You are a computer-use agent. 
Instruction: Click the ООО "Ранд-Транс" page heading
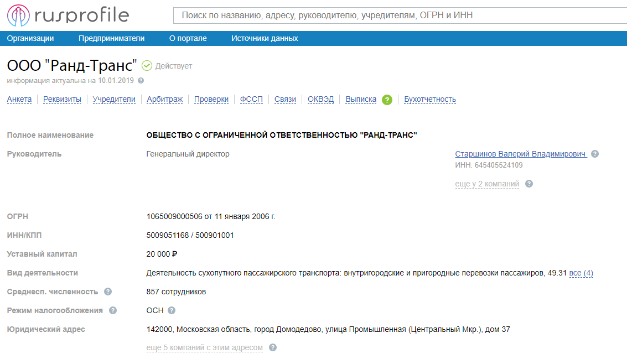72,65
